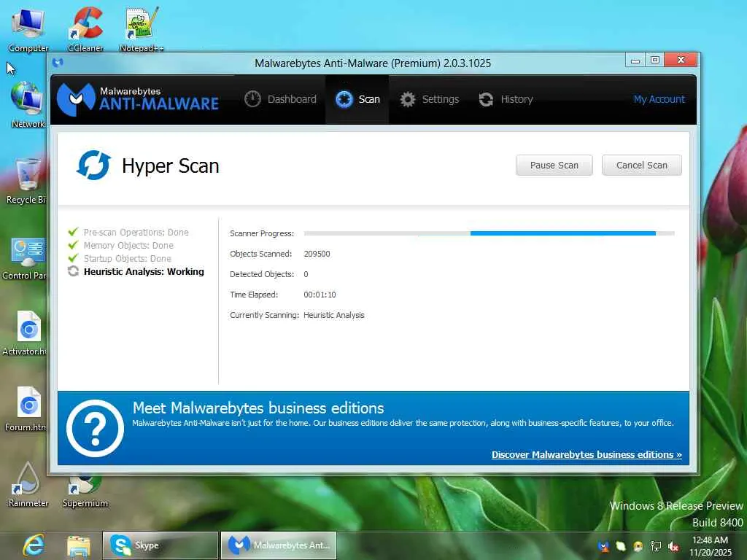
Task: Open Discover Malwarebytes business editions link
Action: pyautogui.click(x=587, y=454)
